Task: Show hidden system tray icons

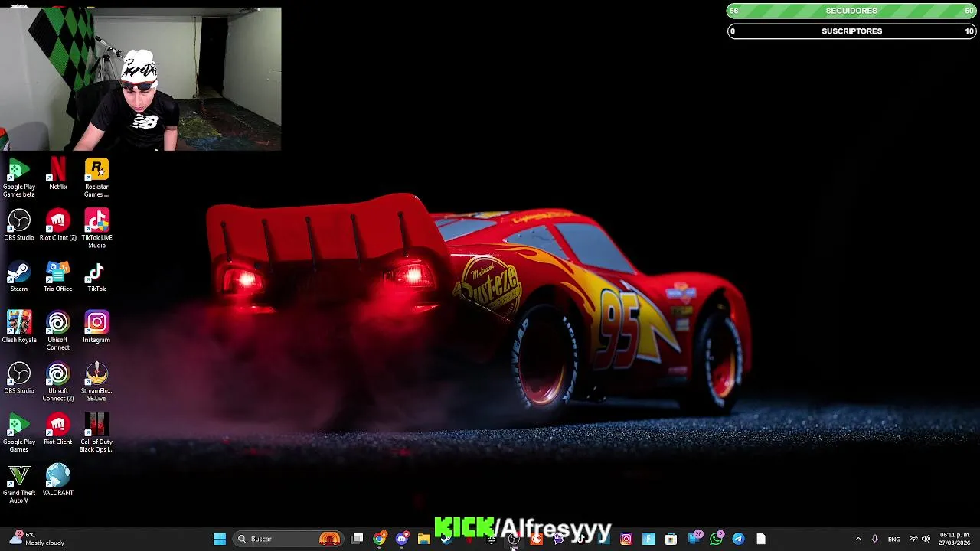Action: point(857,539)
